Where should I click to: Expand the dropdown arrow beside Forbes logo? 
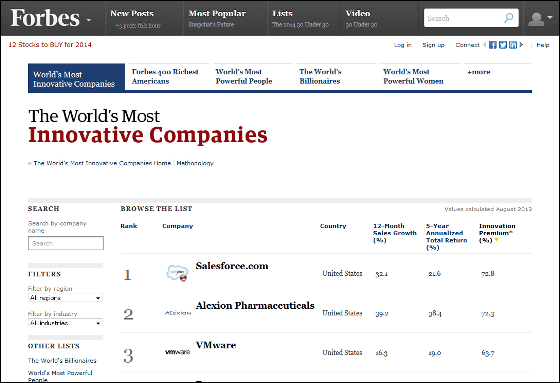(x=89, y=20)
